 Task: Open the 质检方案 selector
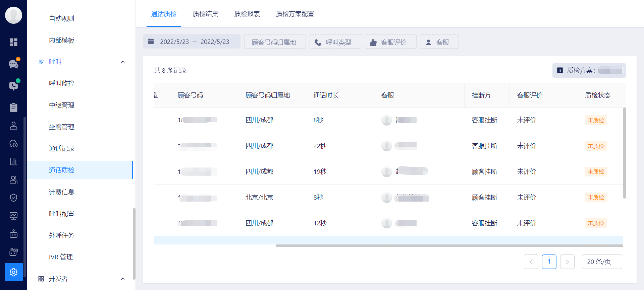pyautogui.click(x=589, y=71)
